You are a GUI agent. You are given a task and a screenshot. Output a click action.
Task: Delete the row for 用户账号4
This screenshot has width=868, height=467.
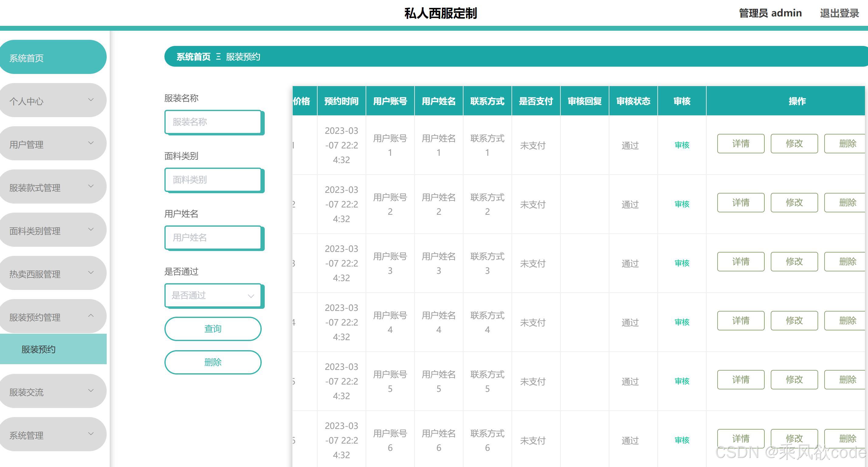[x=846, y=321]
